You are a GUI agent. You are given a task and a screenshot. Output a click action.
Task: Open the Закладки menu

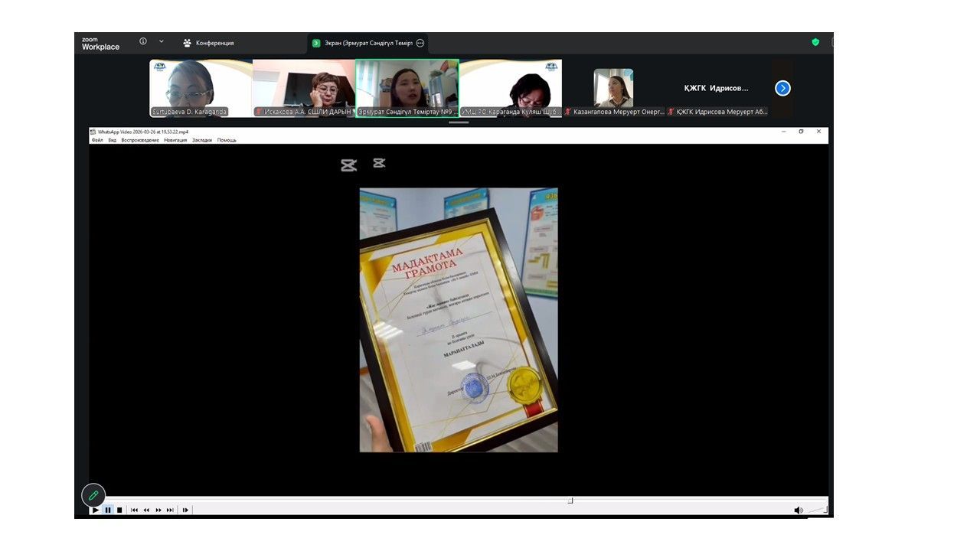tap(202, 140)
